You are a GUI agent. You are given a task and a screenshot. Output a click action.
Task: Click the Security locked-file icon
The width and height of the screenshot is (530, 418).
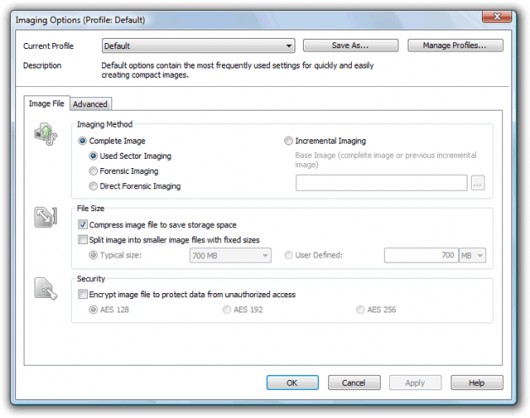coord(46,289)
